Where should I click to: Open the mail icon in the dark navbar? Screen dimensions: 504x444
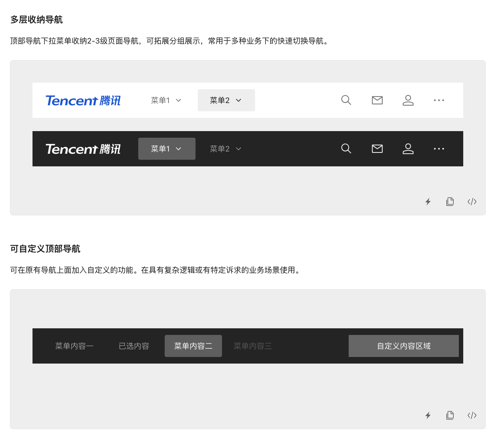[x=377, y=149]
